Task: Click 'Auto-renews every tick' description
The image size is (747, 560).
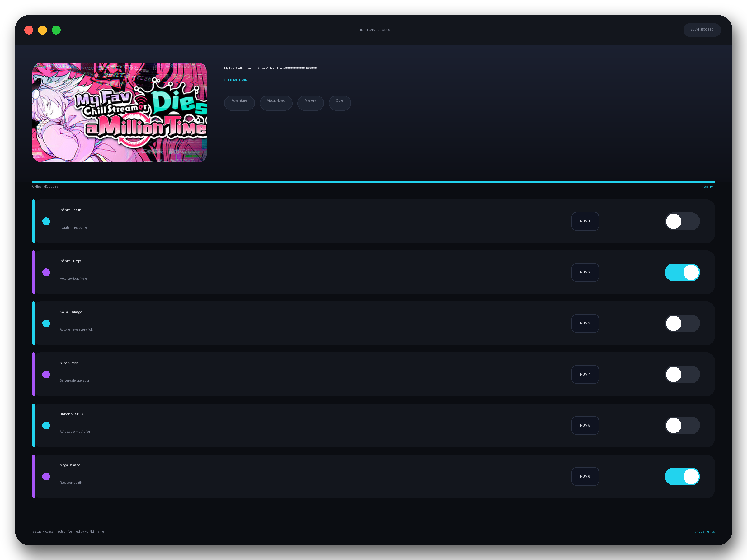Action: [76, 329]
